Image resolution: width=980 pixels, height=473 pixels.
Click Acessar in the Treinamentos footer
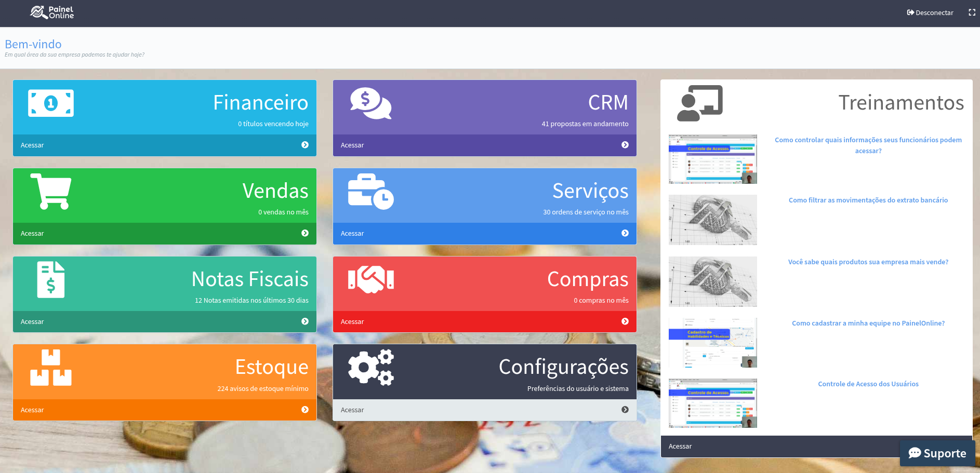tap(680, 446)
